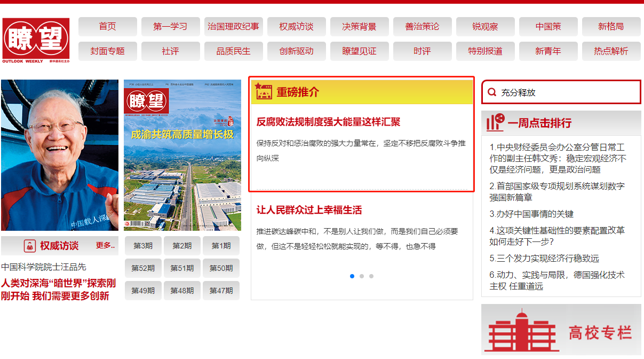The image size is (644, 359).
Task: Open 更多 next to 权威访谈
Action: (105, 246)
